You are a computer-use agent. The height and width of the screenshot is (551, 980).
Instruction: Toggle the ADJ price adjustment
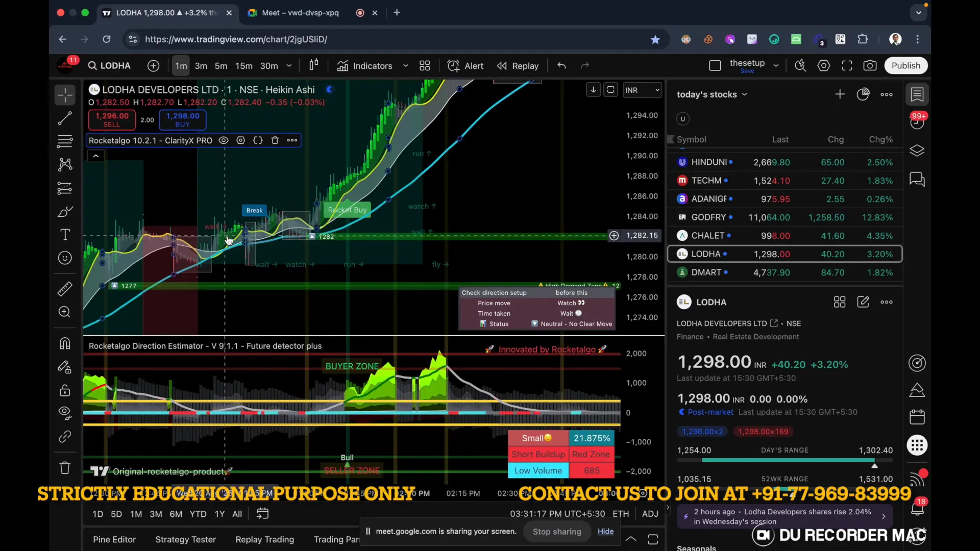[650, 514]
